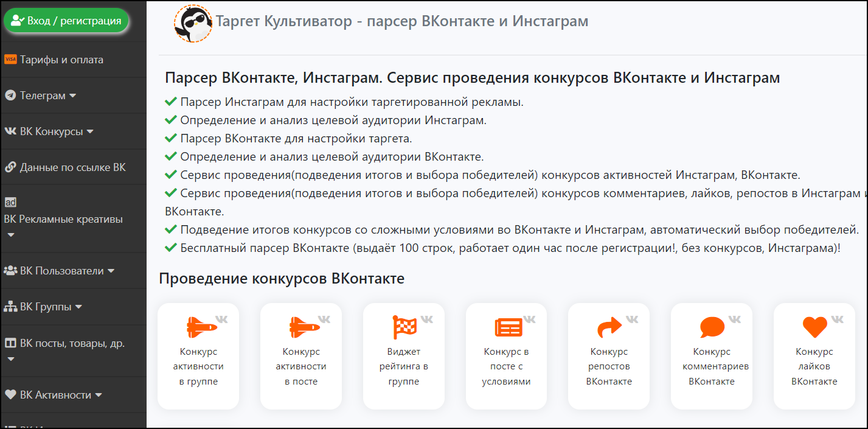
Task: Open Данные по ссылке ВК sidebar item
Action: point(74,167)
